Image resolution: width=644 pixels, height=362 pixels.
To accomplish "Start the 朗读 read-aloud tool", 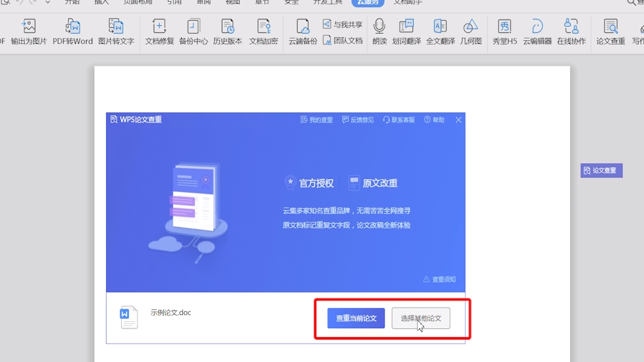I will [x=379, y=31].
